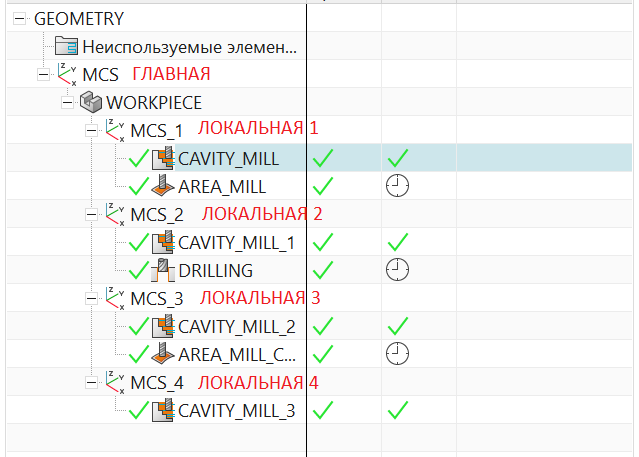Click the clock status icon for DRILLING
The width and height of the screenshot is (639, 457).
tap(398, 270)
